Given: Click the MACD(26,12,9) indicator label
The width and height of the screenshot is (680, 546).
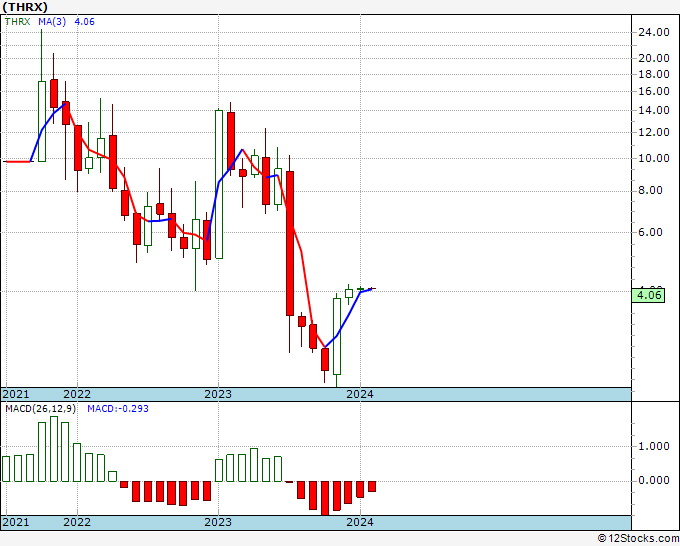Looking at the screenshot, I should click(x=40, y=409).
